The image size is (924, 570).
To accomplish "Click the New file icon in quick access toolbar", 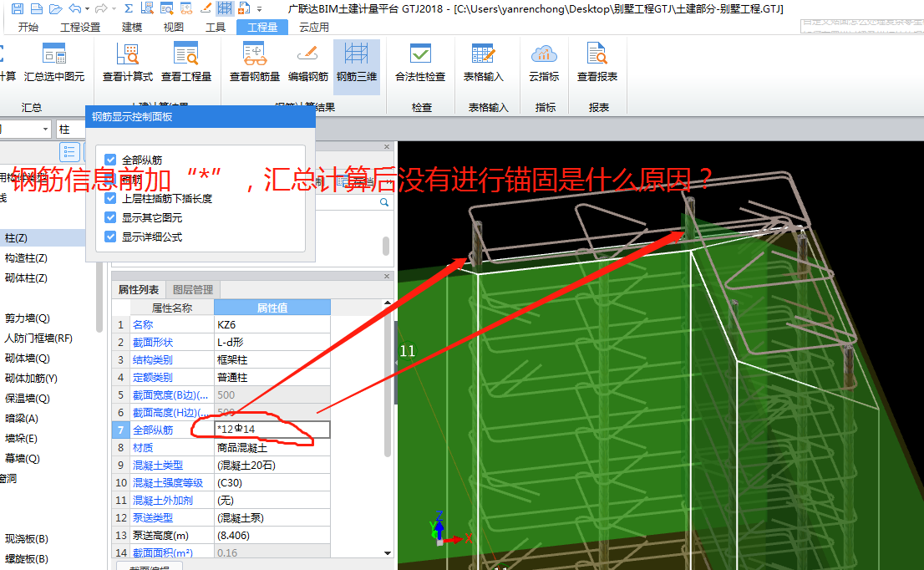I will (37, 9).
